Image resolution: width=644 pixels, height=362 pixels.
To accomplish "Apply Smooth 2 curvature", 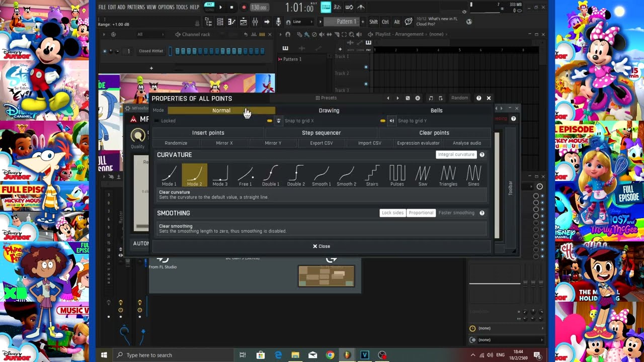I will 347,175.
